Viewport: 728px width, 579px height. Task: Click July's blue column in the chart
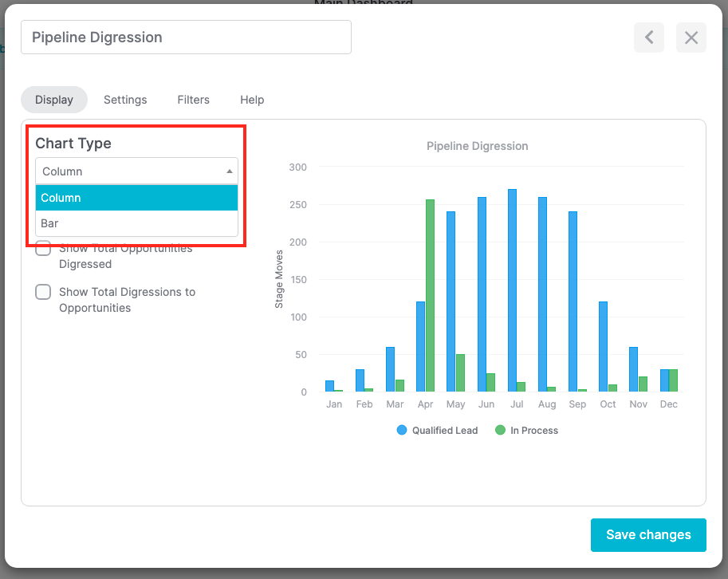point(512,287)
